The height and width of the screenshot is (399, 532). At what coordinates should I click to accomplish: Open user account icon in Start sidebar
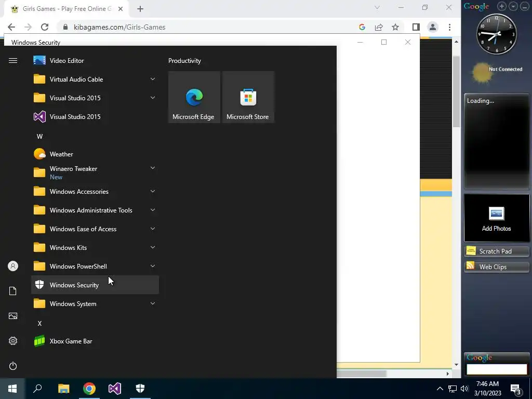click(13, 266)
